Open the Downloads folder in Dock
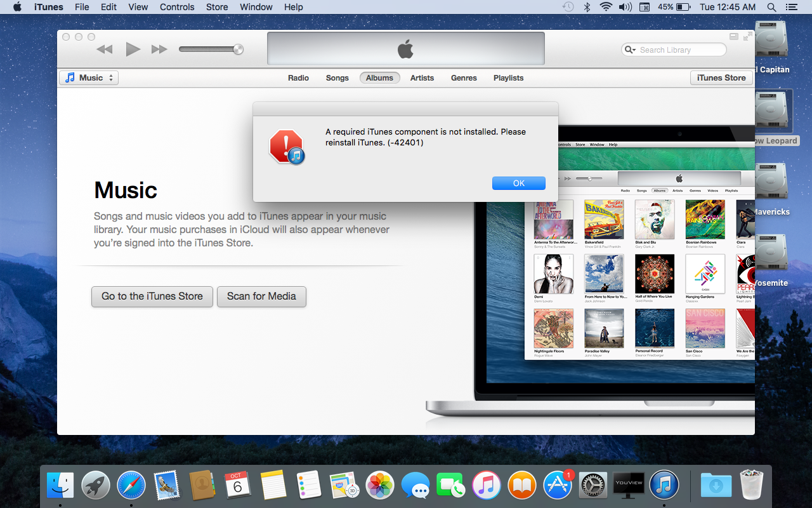812x508 pixels. click(x=716, y=486)
